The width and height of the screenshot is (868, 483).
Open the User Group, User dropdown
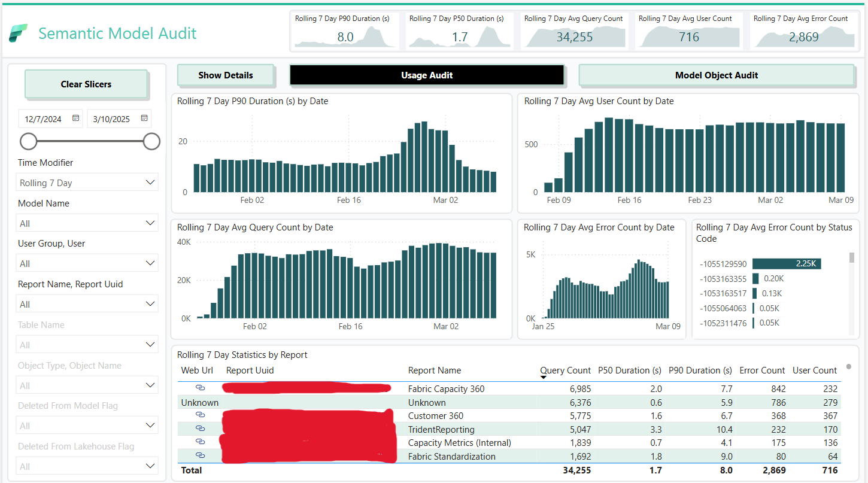click(x=87, y=263)
